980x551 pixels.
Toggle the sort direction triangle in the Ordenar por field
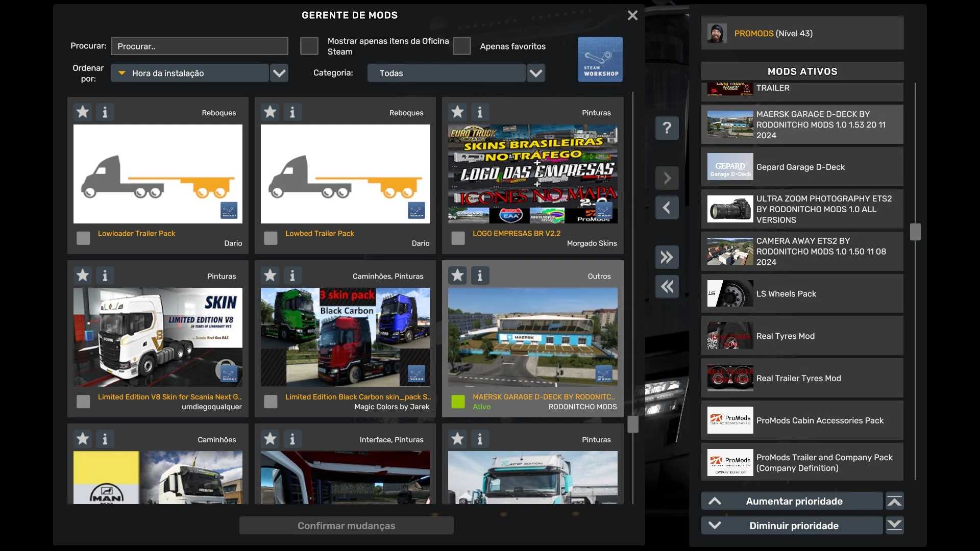point(122,73)
